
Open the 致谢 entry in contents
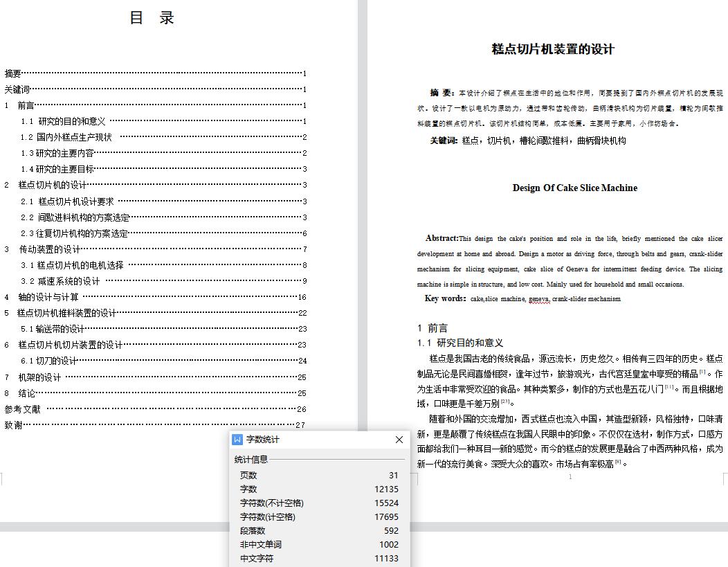pyautogui.click(x=13, y=425)
